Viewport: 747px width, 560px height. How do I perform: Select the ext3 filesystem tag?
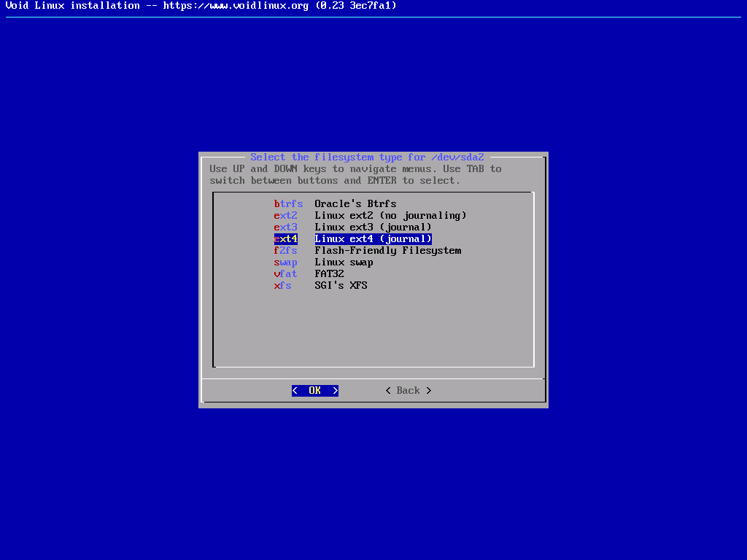click(285, 227)
